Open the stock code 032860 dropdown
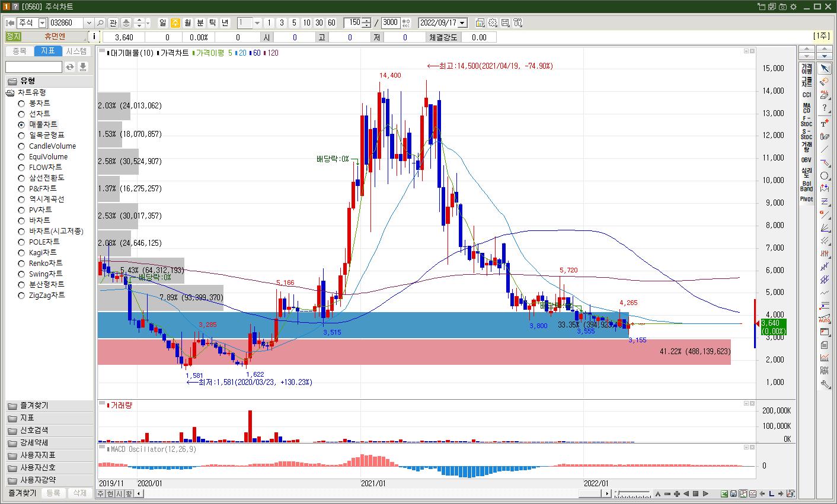The height and width of the screenshot is (504, 837). (89, 23)
